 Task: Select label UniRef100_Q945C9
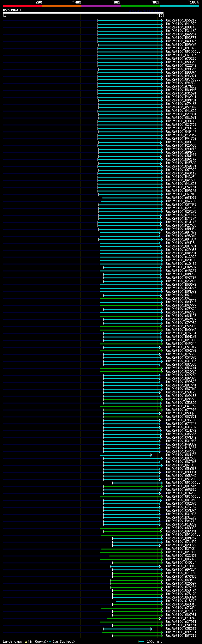click(x=181, y=83)
